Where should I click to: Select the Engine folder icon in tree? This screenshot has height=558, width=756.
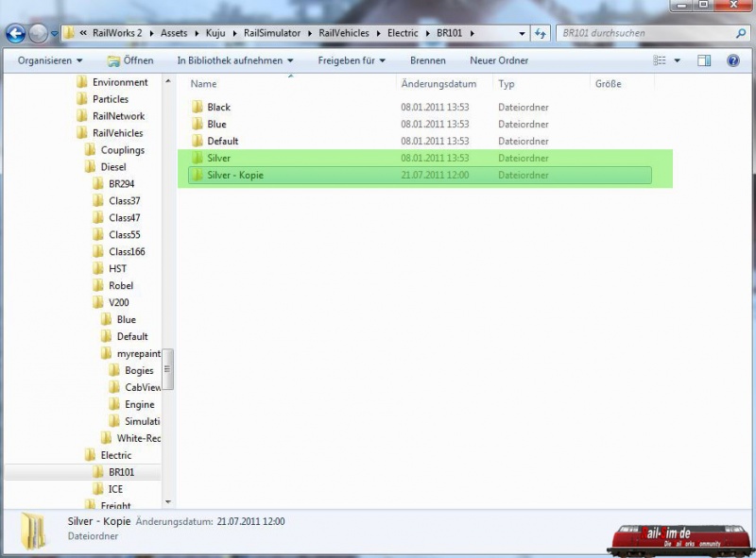(114, 404)
